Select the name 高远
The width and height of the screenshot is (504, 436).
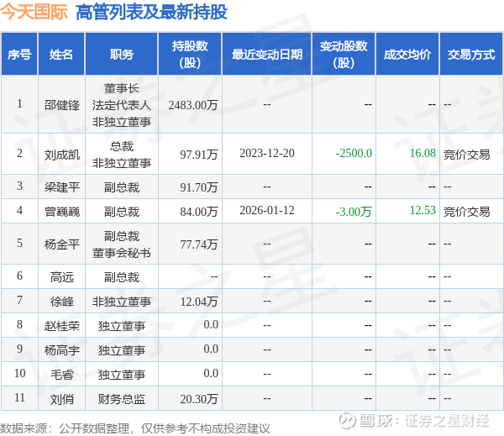(61, 277)
